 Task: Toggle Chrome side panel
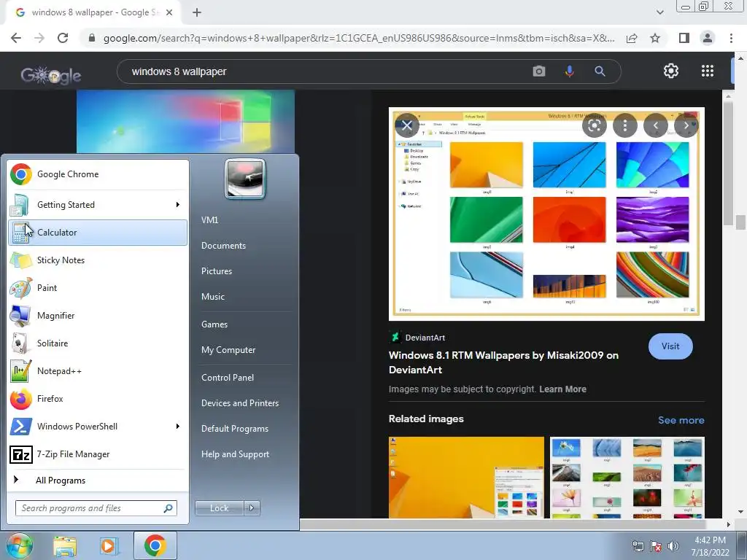coord(684,38)
